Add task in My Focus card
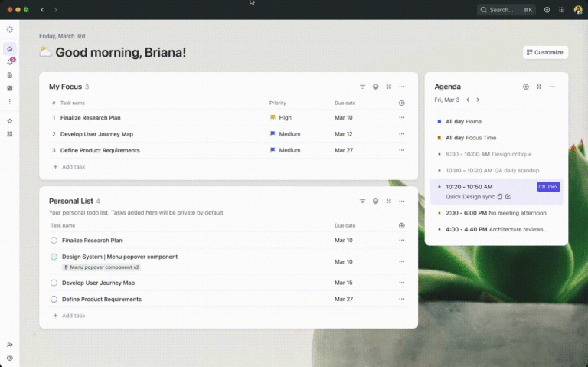 [70, 166]
